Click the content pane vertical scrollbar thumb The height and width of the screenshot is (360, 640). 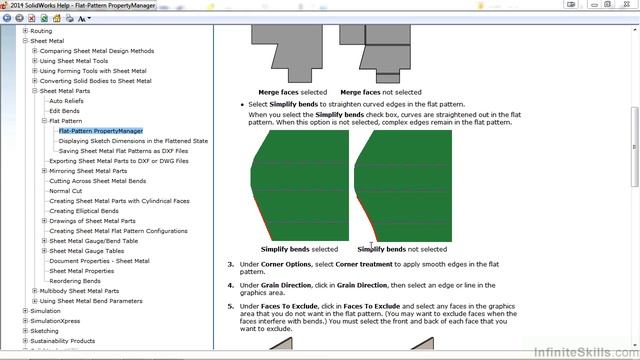[634, 147]
